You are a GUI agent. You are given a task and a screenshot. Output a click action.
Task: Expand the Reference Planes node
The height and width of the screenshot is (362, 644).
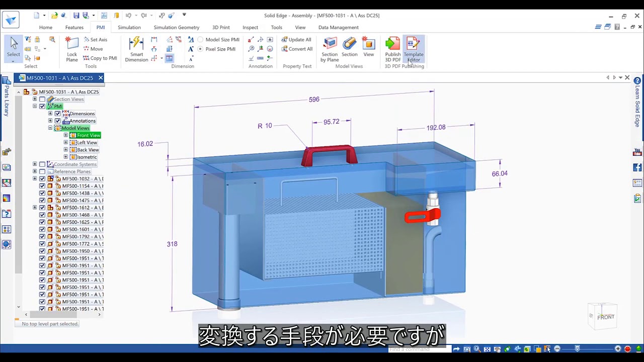click(x=35, y=171)
